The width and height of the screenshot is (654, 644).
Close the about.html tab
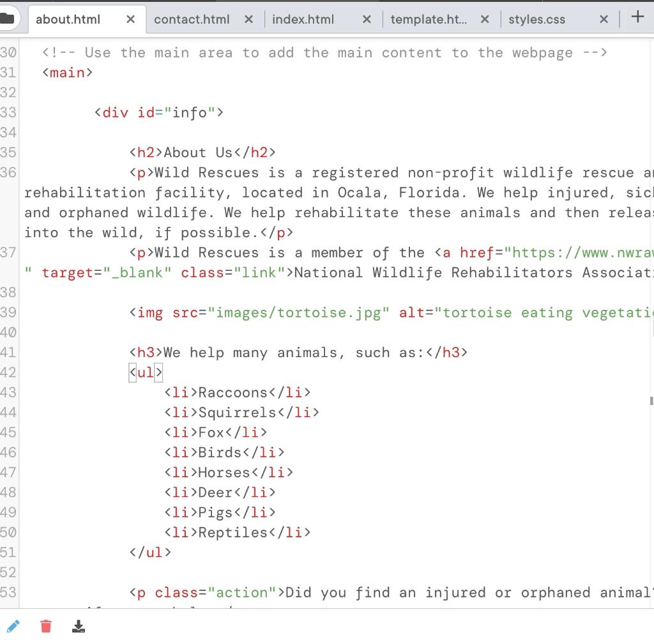[130, 19]
